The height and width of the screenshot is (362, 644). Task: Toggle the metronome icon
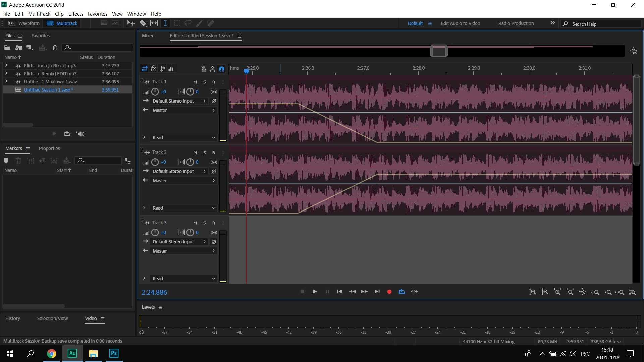pos(204,69)
